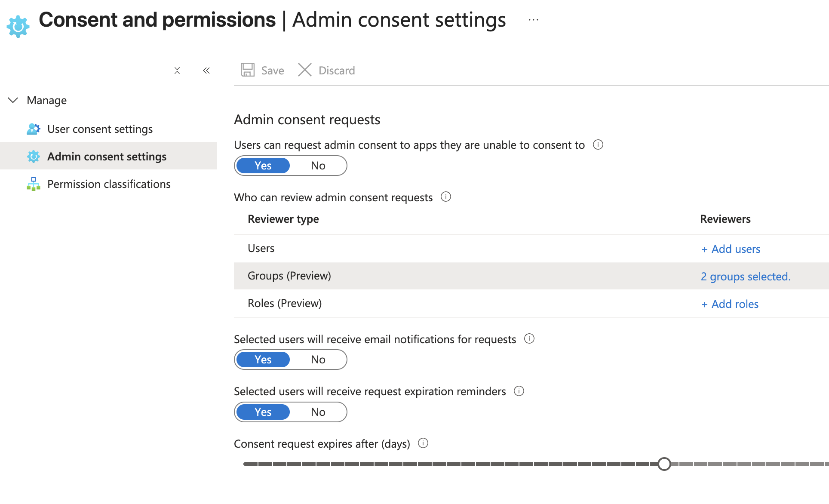Screen dimensions: 829x504
Task: Collapse sidebar with double chevron icon
Action: pos(206,71)
